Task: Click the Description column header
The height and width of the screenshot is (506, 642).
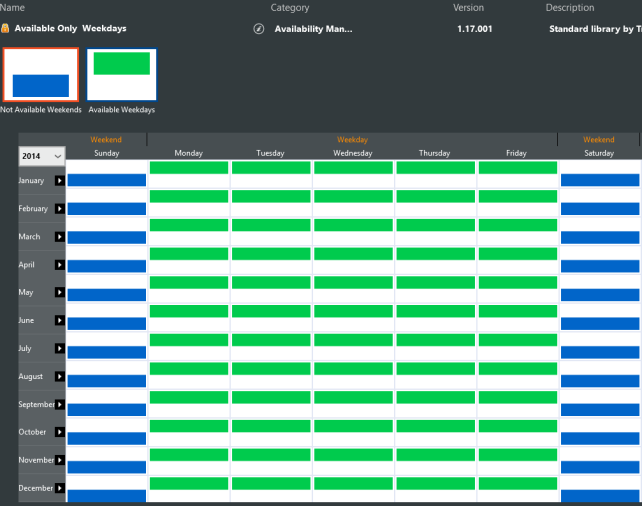Action: coord(570,7)
